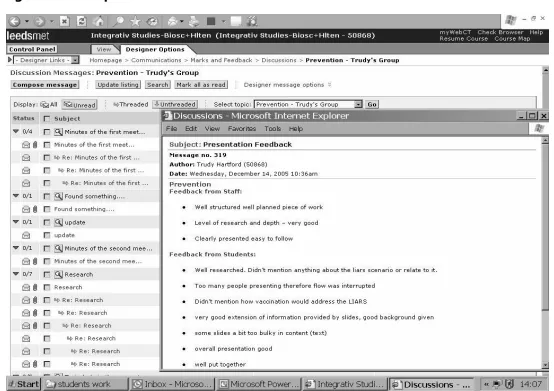Print the page with the printer icon
Screen dimensions: 554x391
click(194, 22)
